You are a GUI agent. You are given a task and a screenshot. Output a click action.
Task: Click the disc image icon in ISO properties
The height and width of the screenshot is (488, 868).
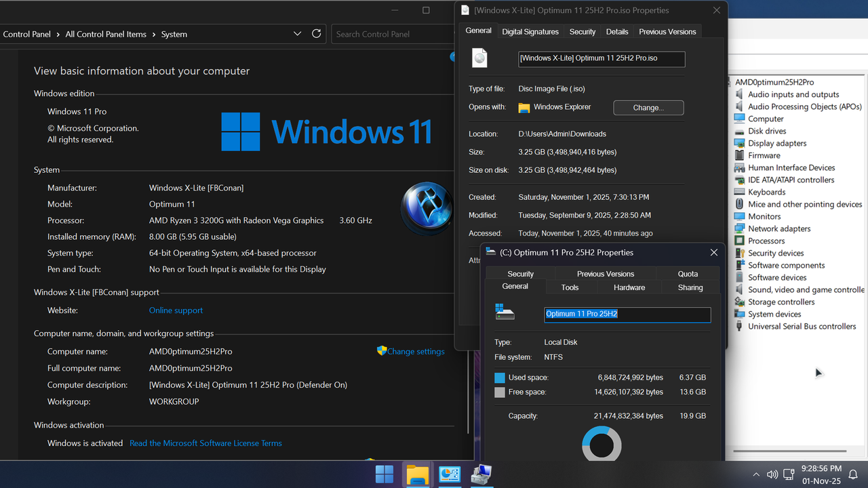click(x=479, y=58)
